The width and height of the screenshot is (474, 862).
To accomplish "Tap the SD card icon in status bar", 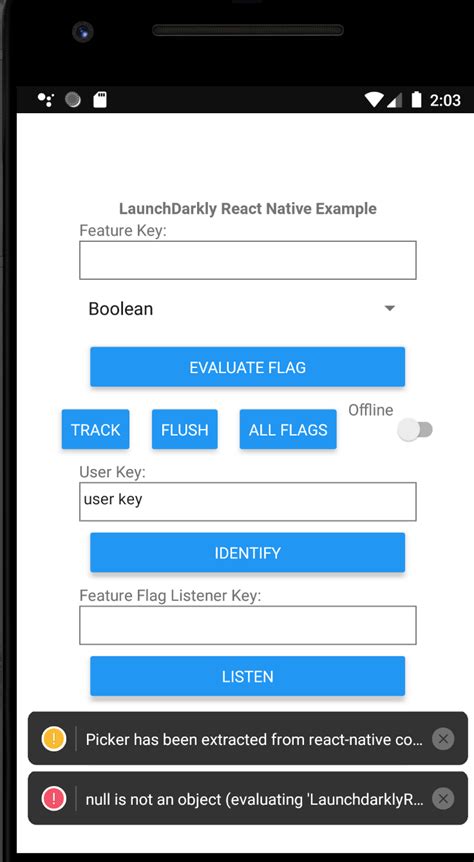I will pos(100,100).
